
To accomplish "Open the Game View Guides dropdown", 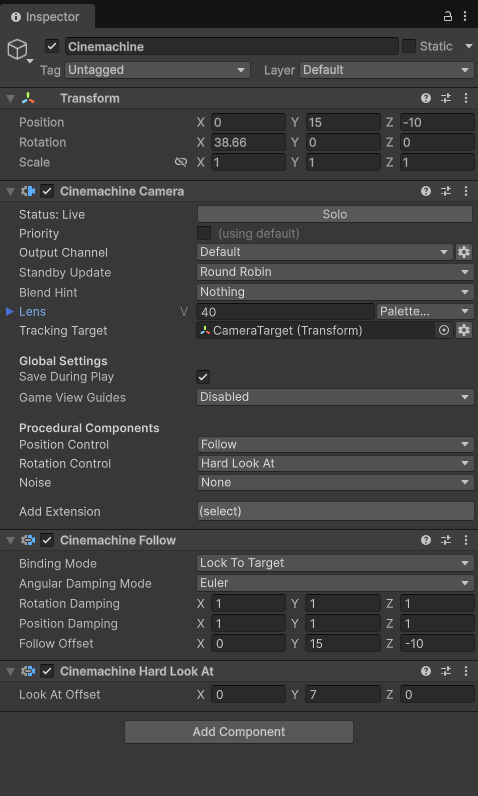I will click(335, 397).
